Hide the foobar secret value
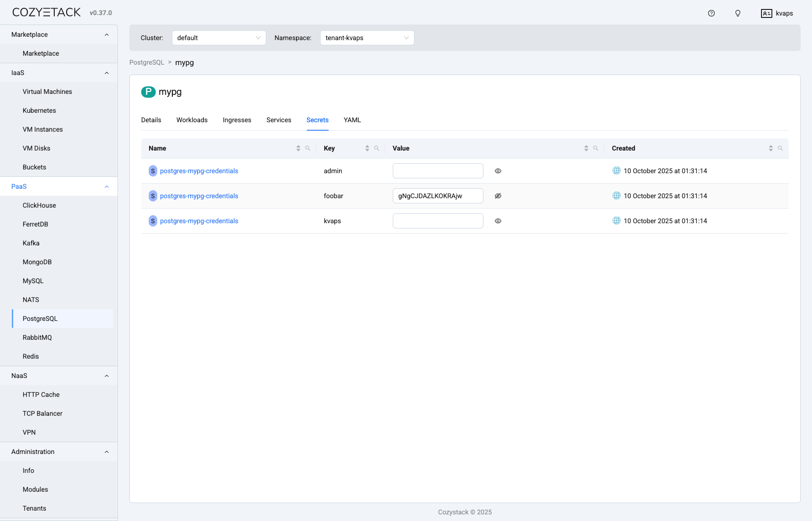Image resolution: width=812 pixels, height=521 pixels. [x=498, y=195]
